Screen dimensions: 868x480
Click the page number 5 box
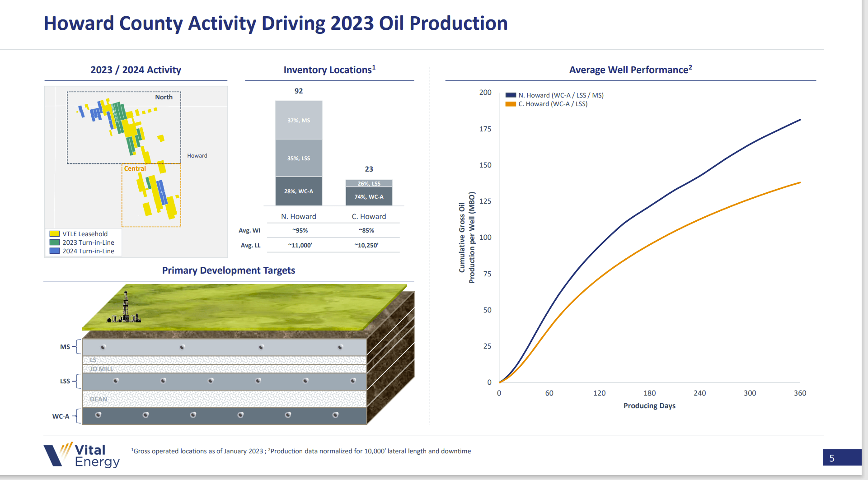click(x=841, y=458)
